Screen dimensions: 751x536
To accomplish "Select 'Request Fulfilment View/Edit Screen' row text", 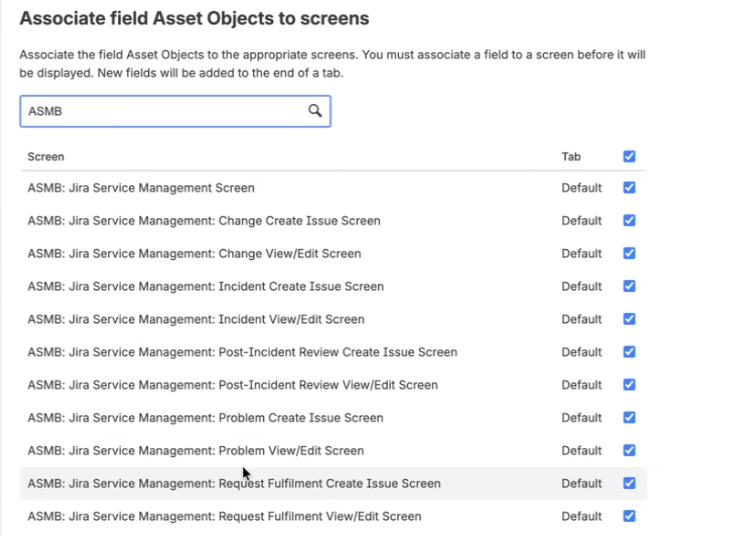I will click(x=224, y=516).
